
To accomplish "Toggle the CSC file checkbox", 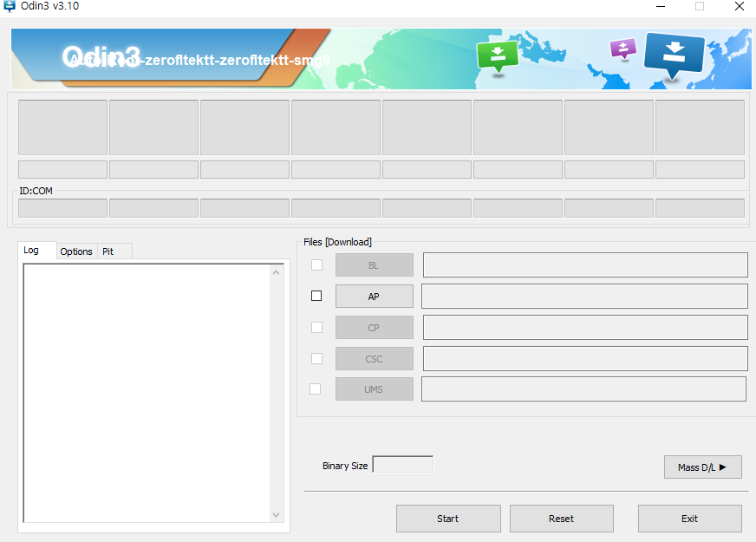I will pos(316,358).
